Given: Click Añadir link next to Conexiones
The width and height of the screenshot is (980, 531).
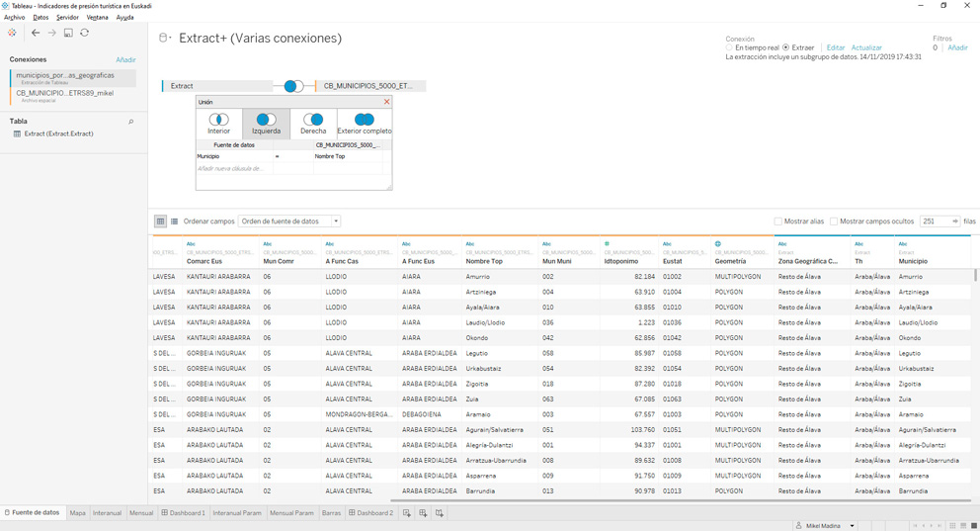Looking at the screenshot, I should tap(125, 60).
